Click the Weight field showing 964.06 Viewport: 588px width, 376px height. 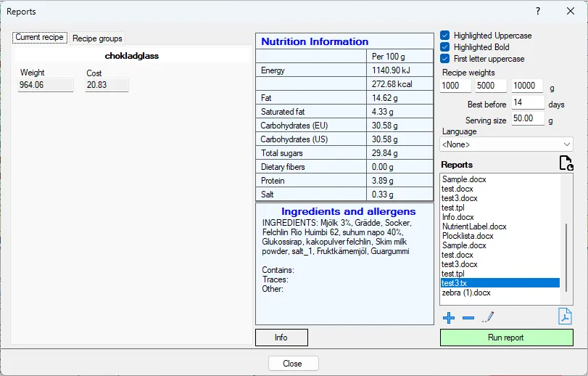(46, 85)
